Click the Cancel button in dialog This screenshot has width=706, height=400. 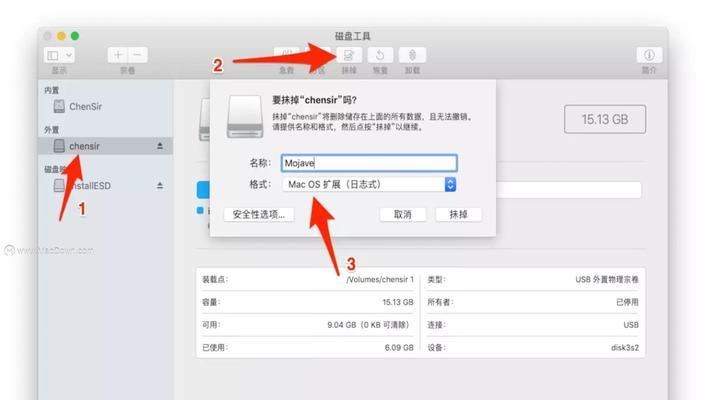click(x=403, y=214)
